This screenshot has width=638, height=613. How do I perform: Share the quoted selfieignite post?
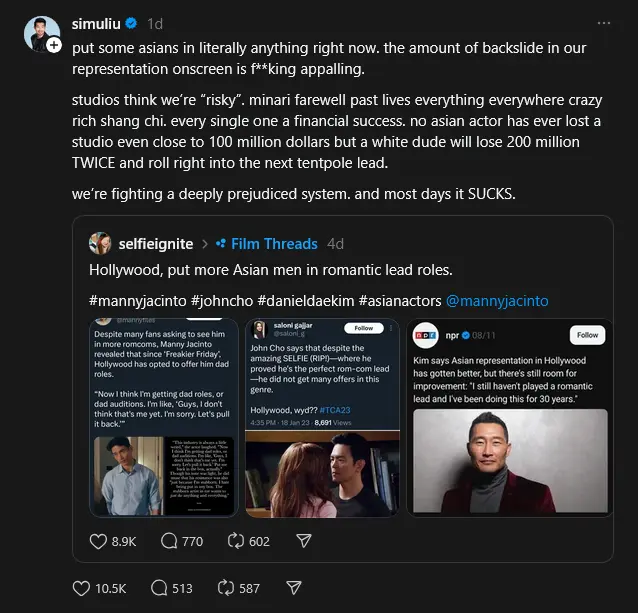pos(304,540)
